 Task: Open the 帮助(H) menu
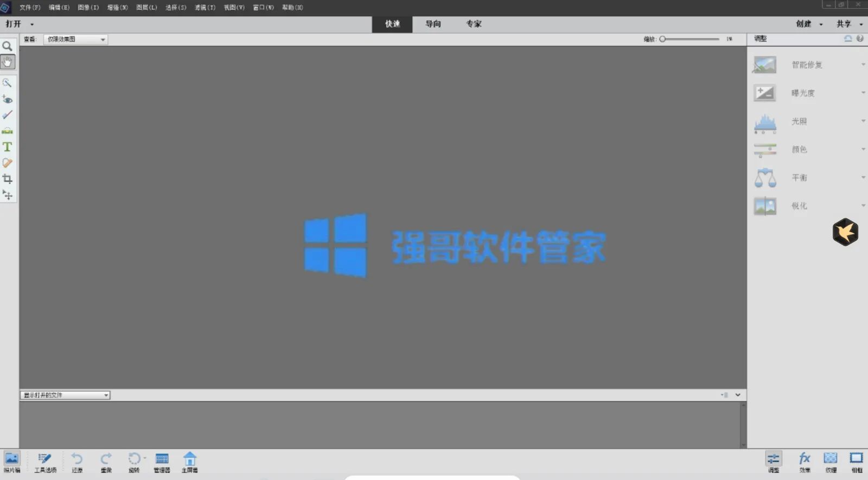tap(292, 8)
